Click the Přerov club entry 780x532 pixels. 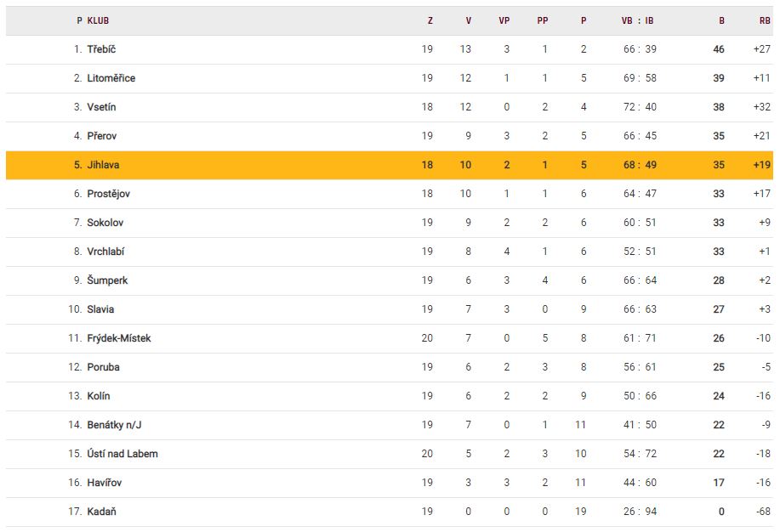[101, 136]
